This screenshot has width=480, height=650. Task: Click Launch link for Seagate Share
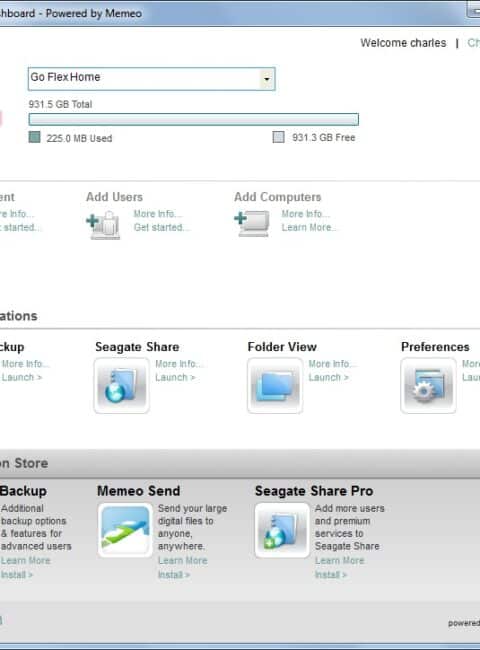pyautogui.click(x=175, y=377)
